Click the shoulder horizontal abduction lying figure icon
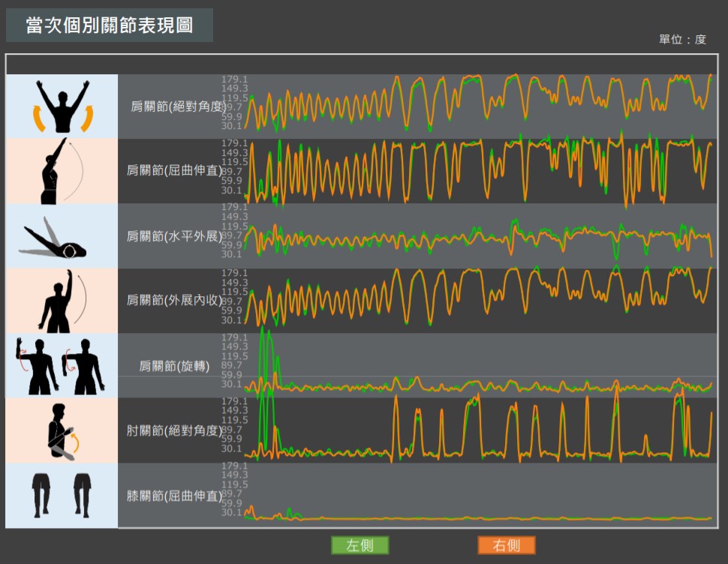 62,236
